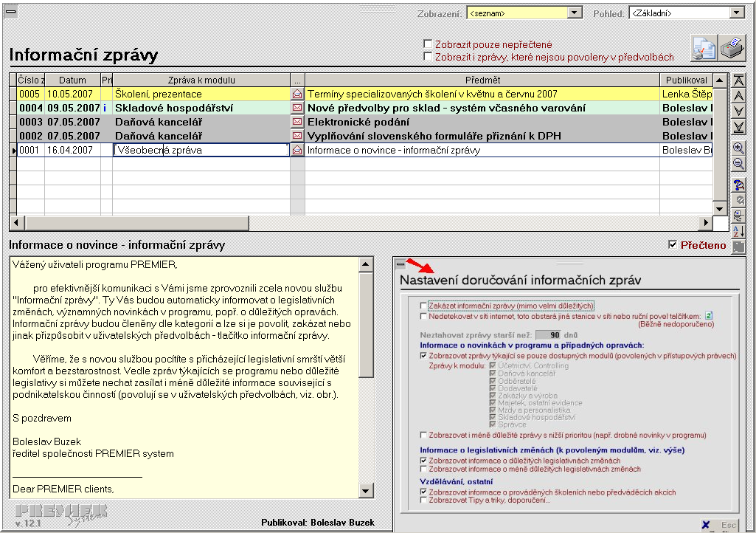Click envelope icon in row 0003

pos(297,122)
